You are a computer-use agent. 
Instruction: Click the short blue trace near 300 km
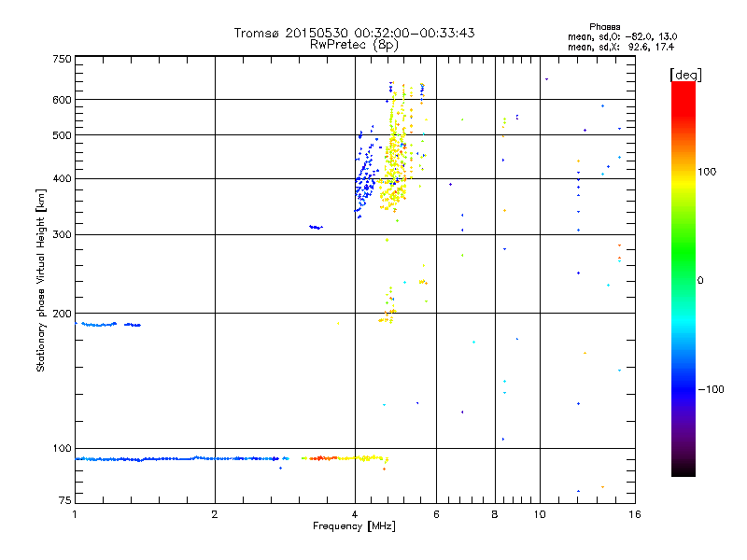(x=316, y=227)
